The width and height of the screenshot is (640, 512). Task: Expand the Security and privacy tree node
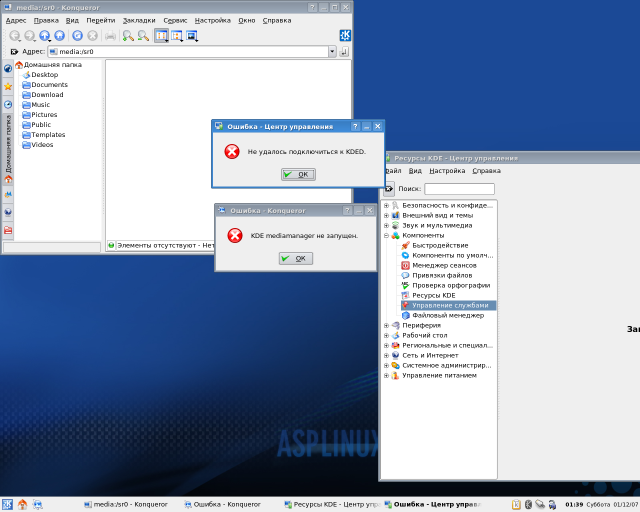(x=386, y=205)
